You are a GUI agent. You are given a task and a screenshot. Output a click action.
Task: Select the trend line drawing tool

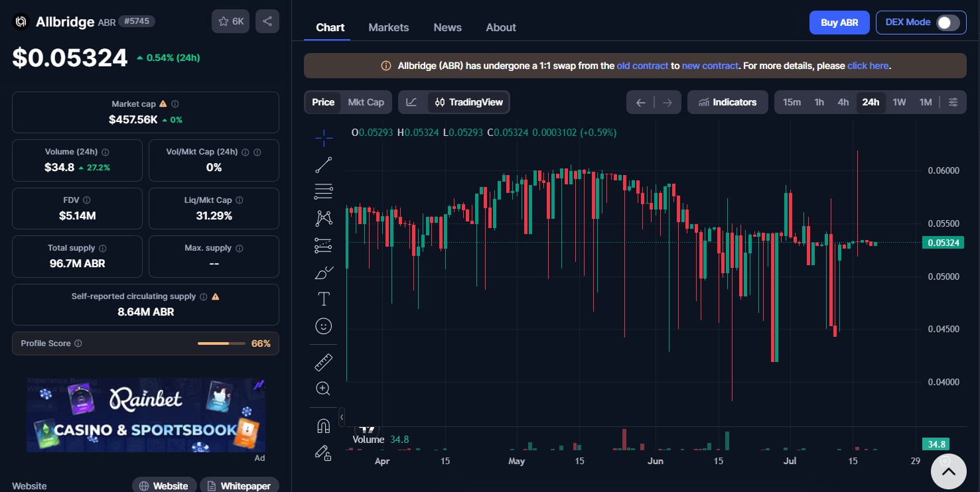(x=324, y=165)
